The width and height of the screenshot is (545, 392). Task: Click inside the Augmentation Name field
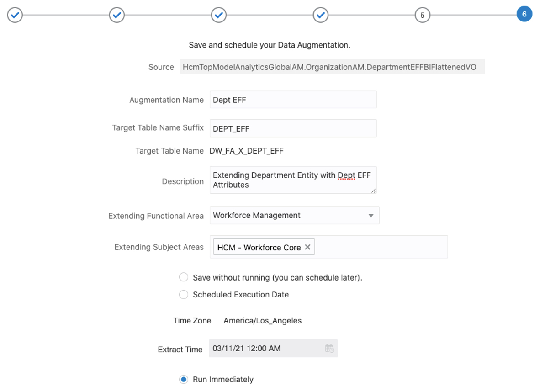(x=293, y=100)
